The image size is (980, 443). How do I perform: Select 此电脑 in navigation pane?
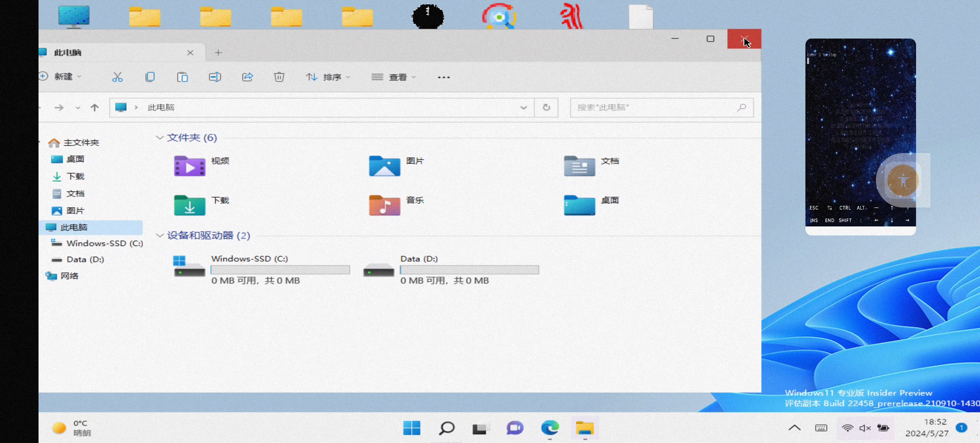(x=91, y=227)
